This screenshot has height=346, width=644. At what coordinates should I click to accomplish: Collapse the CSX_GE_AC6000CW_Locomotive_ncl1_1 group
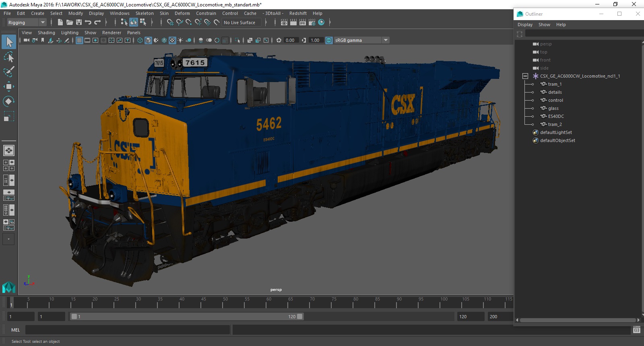tap(525, 76)
